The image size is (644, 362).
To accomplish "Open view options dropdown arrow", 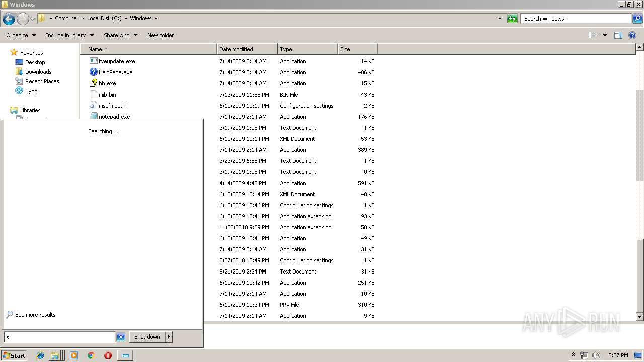I will pyautogui.click(x=605, y=35).
